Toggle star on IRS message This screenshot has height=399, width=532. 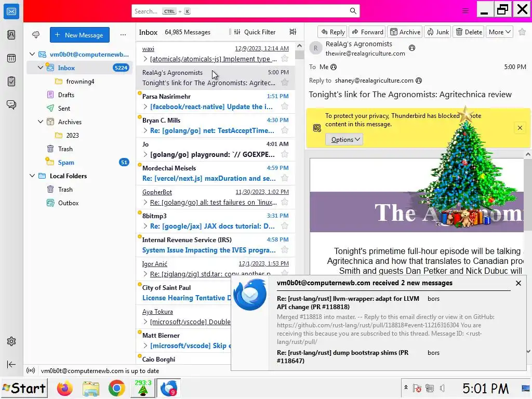tap(285, 250)
